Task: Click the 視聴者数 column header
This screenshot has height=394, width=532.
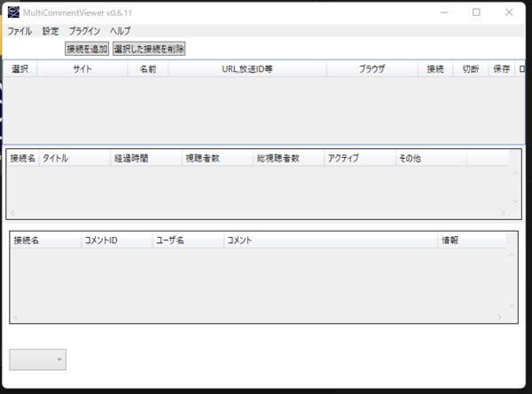Action: (x=217, y=158)
